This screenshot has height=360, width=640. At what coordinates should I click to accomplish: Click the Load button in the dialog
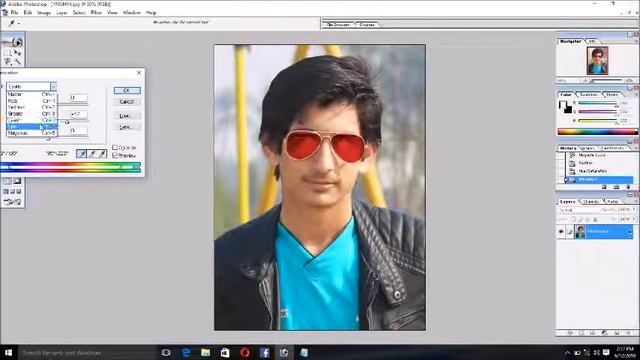(127, 116)
